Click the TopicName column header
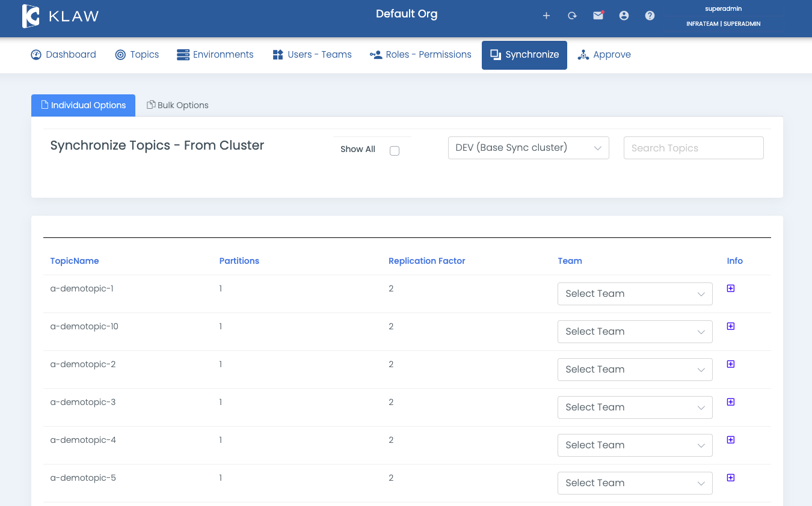This screenshot has height=506, width=812. tap(75, 261)
